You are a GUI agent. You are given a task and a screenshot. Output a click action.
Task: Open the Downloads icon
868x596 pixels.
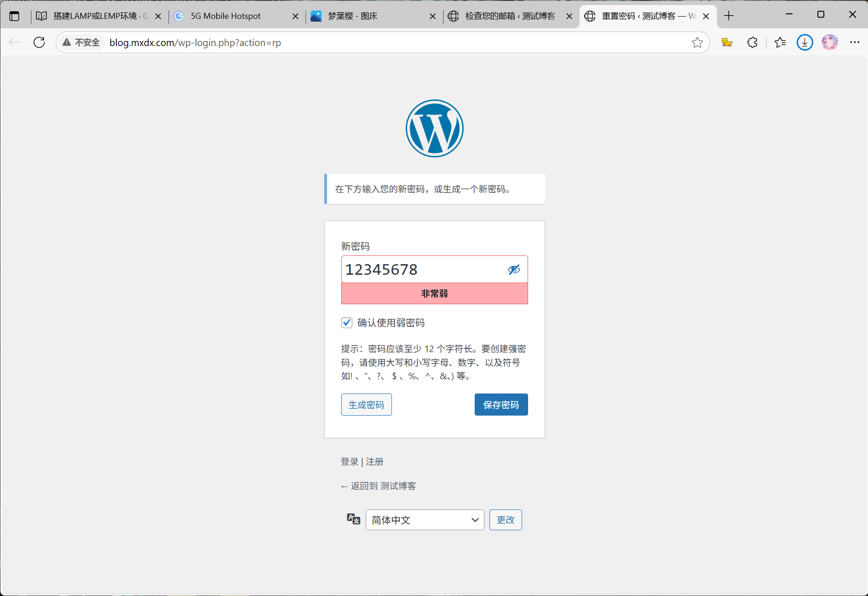(x=805, y=42)
